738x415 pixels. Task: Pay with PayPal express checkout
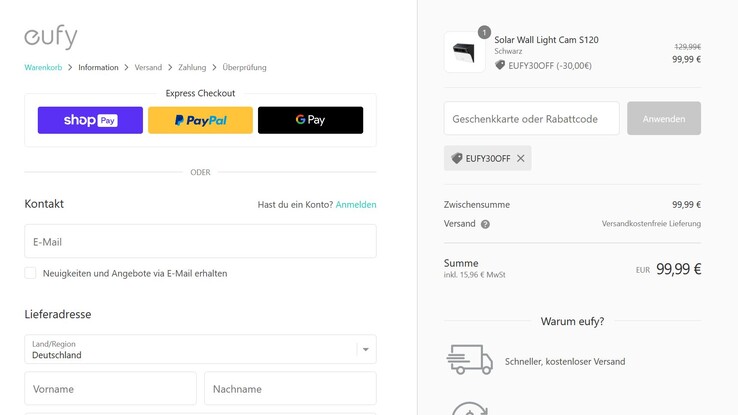click(x=200, y=120)
